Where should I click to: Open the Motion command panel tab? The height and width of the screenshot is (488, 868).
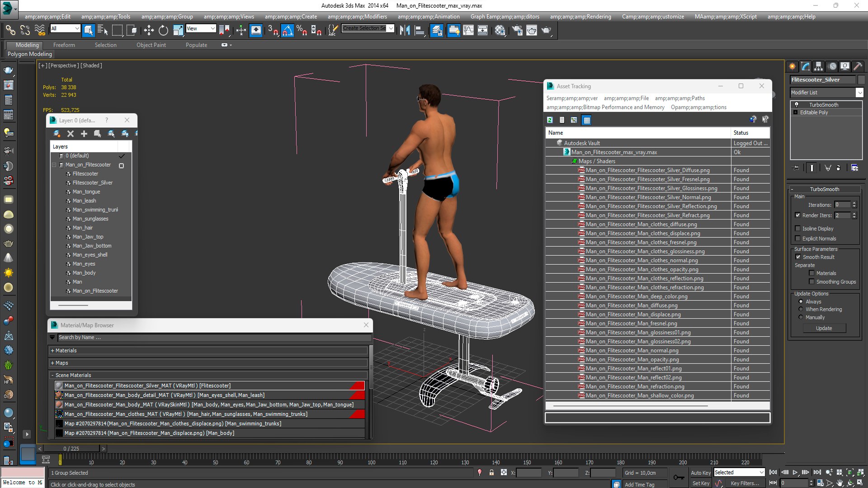tap(832, 66)
